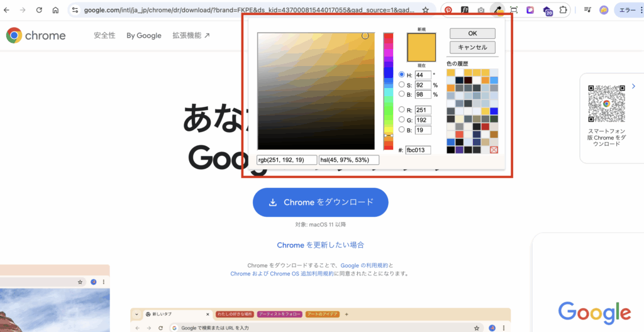Open the By Google nav item
644x332 pixels.
tap(143, 35)
